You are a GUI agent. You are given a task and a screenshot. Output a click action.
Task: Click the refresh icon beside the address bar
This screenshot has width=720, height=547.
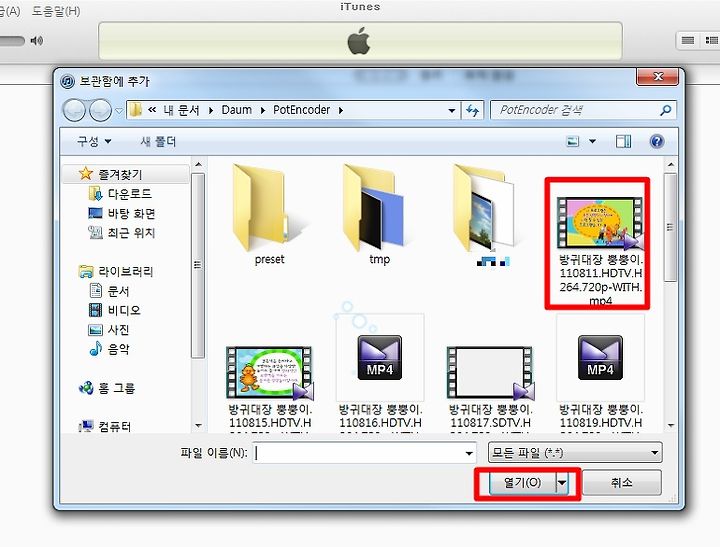(x=472, y=110)
